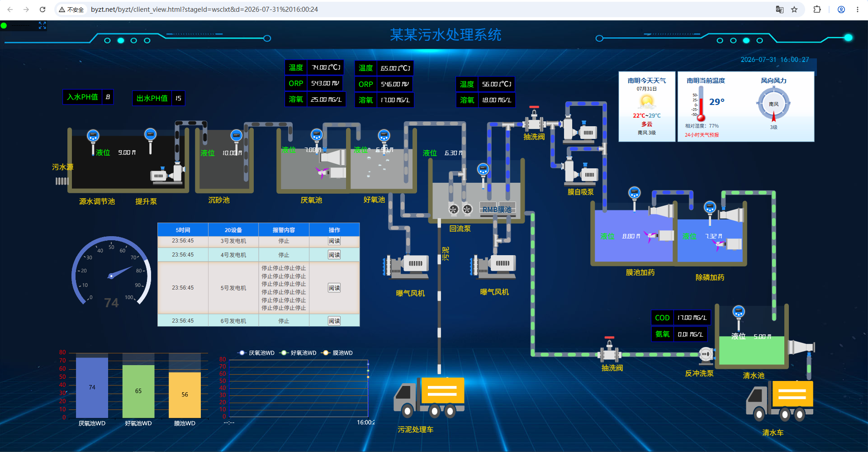Viewport: 868px width, 452px height.
Task: Bookmark this page with star icon
Action: (794, 10)
